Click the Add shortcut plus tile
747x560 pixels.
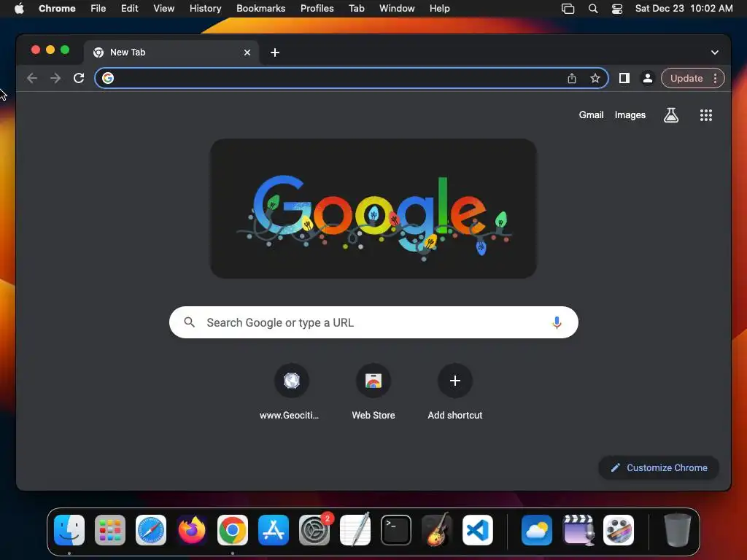[455, 392]
